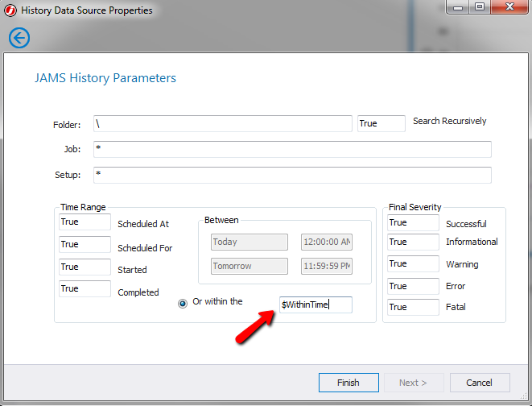Screen dimensions: 532x406
Task: Click the 'Folder:' label
Action: [67, 125]
